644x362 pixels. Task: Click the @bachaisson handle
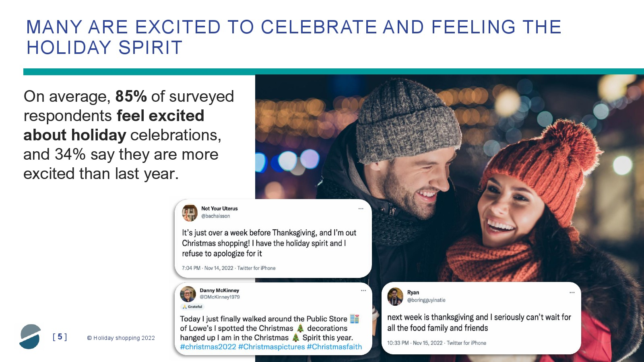pos(216,216)
